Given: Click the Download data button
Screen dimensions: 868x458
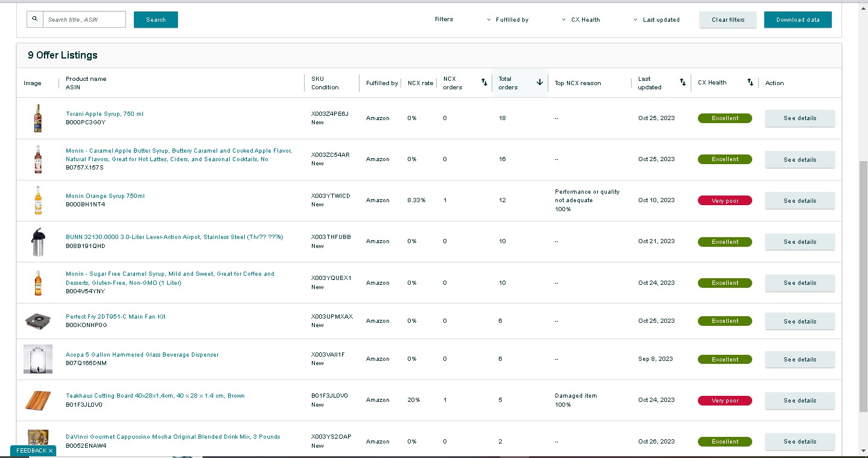Looking at the screenshot, I should click(798, 19).
